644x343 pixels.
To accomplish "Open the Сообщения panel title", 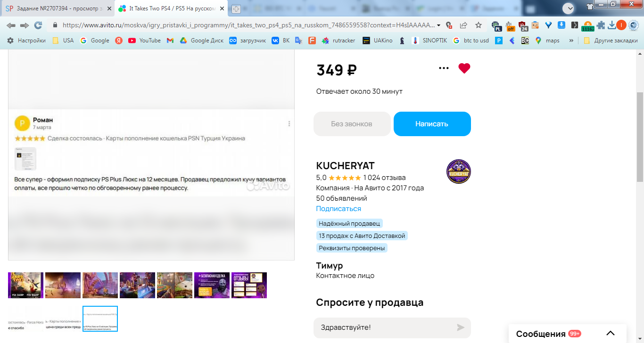I will [541, 334].
